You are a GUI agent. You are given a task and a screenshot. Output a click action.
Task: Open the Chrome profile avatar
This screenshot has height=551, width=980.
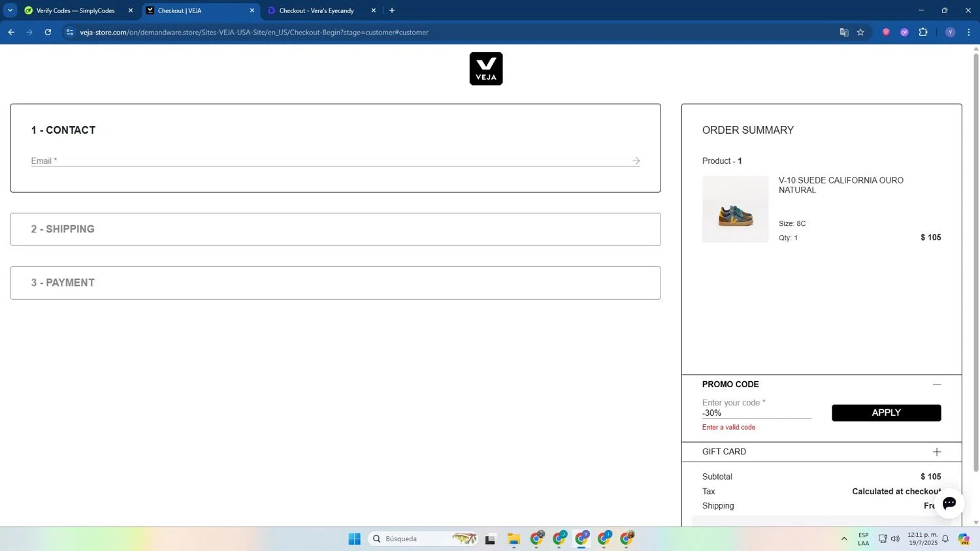[950, 32]
